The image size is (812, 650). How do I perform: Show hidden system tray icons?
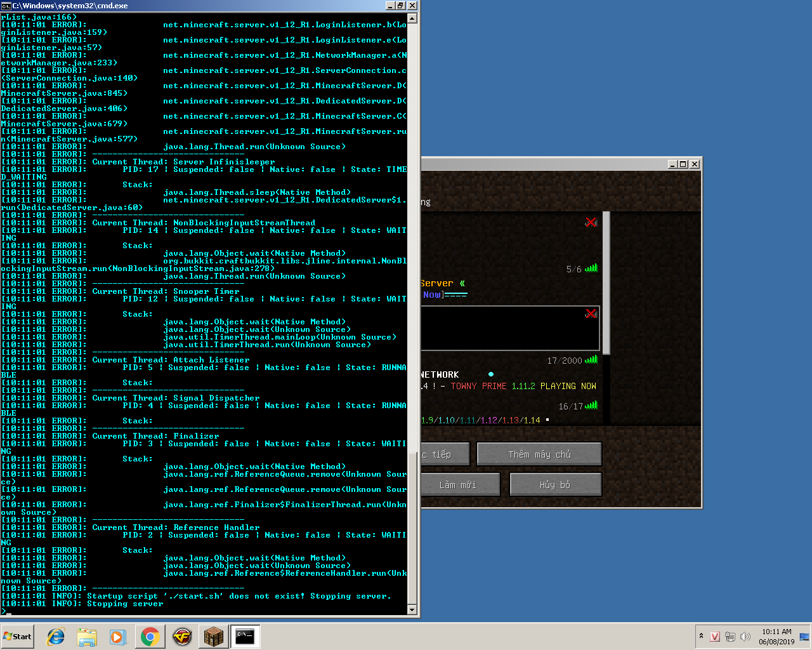click(701, 636)
